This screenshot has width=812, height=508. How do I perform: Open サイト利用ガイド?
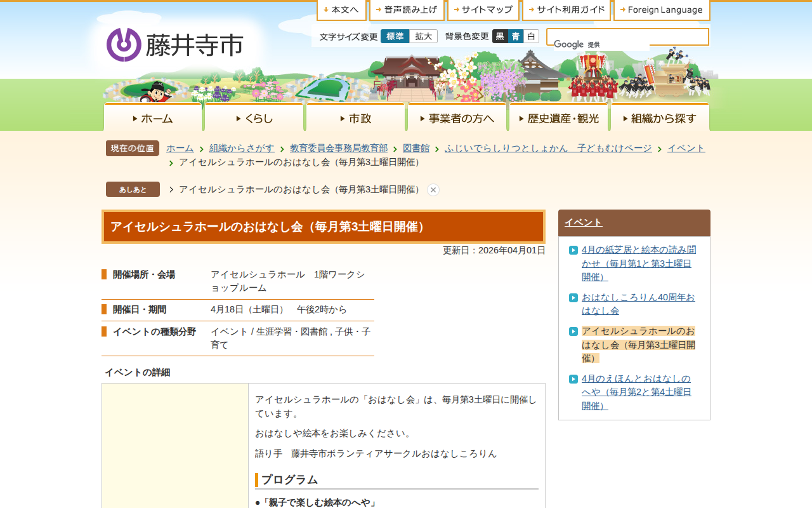click(x=566, y=10)
